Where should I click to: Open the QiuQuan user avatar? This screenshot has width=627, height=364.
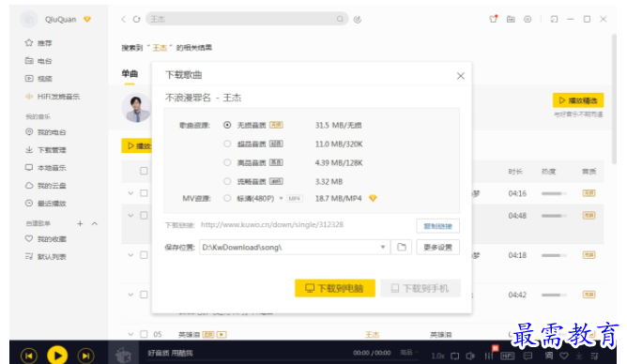[x=29, y=19]
